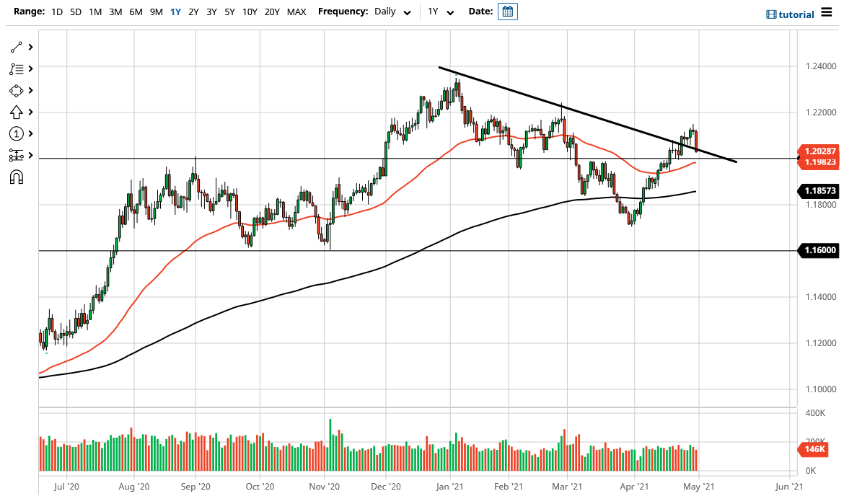Set range to 6M

click(136, 12)
